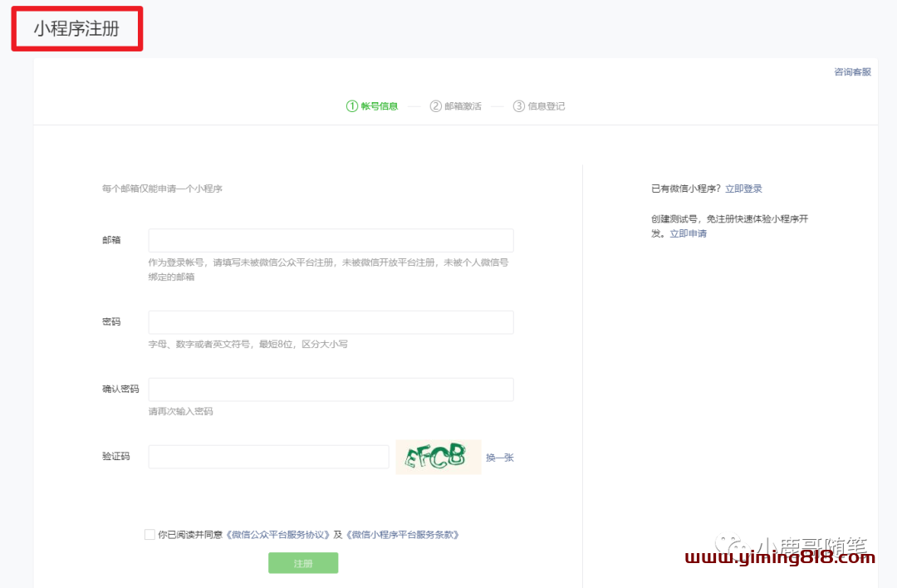897x588 pixels.
Task: Focus the 验证码 input field
Action: (x=268, y=457)
